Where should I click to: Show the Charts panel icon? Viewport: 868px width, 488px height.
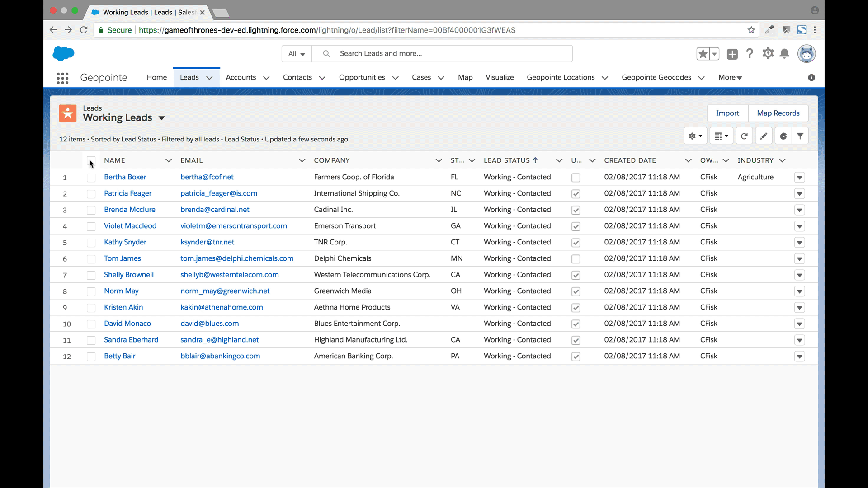pyautogui.click(x=783, y=136)
